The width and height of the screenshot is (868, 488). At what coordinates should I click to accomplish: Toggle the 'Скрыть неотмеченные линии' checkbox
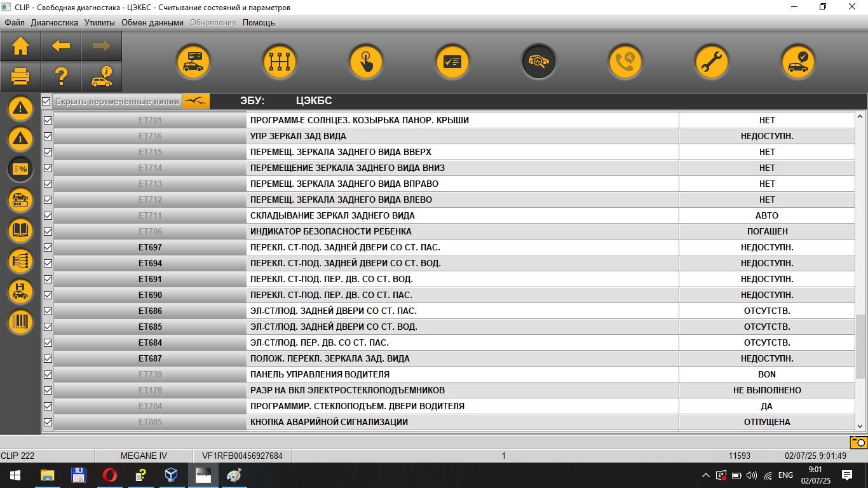click(46, 101)
